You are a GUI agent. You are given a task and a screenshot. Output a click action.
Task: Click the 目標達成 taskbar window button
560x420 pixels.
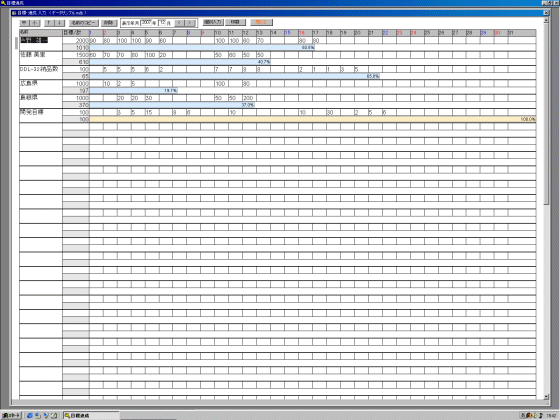(91, 415)
